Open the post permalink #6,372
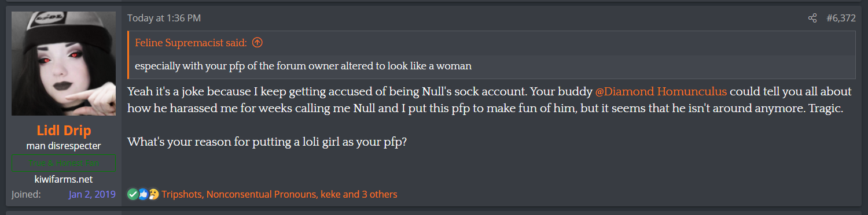Screen dimensions: 868x215 (x=841, y=18)
